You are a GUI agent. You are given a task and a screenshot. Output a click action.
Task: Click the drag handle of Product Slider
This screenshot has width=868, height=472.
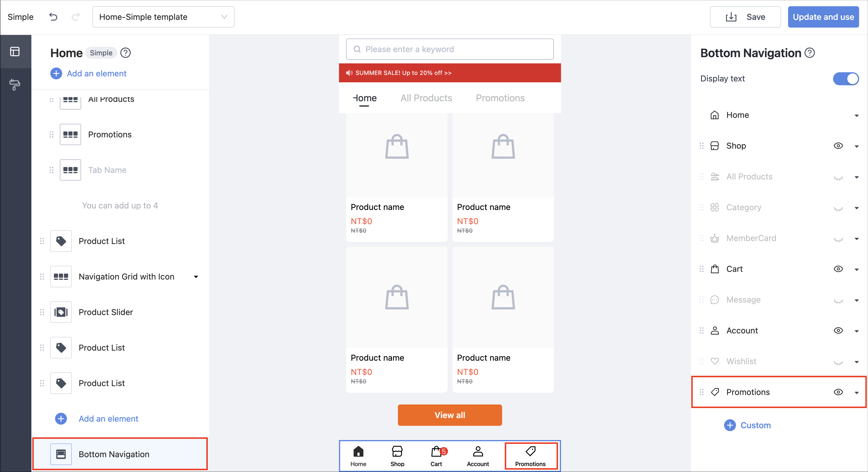coord(42,312)
